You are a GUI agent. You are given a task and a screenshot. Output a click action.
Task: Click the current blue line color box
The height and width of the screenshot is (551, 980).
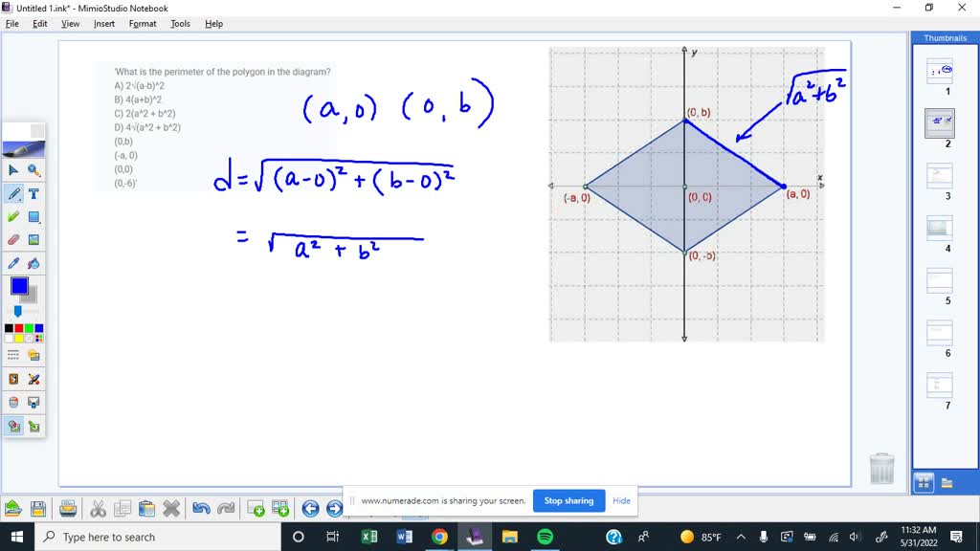(19, 286)
